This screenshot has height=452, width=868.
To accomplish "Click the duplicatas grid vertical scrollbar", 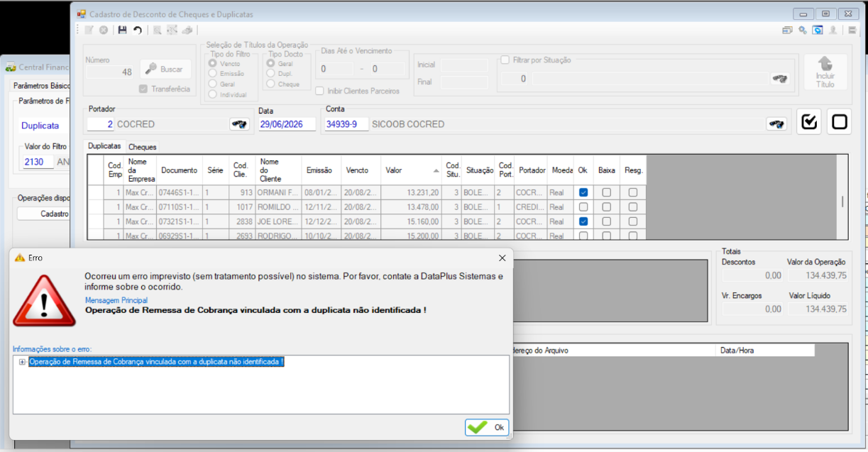I will 842,197.
